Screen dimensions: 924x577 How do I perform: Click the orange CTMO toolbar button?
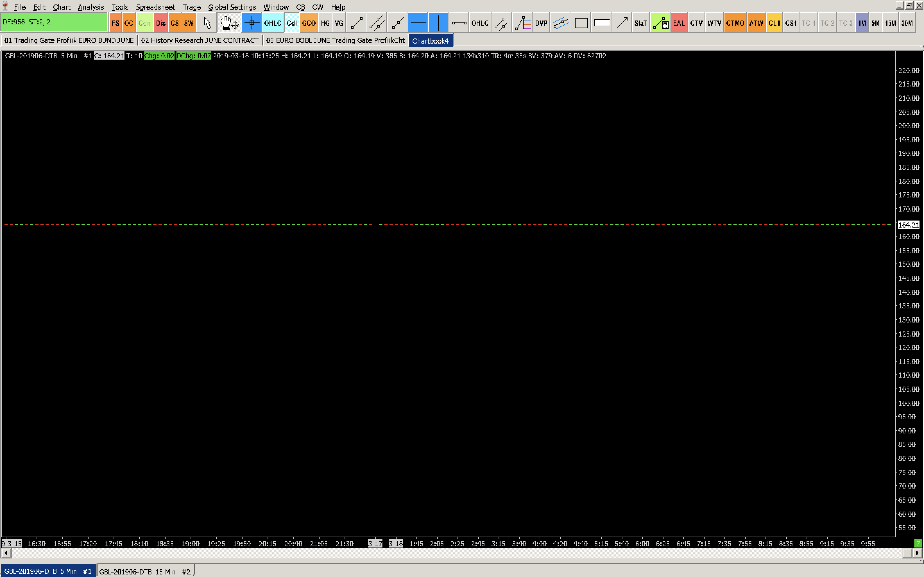735,23
